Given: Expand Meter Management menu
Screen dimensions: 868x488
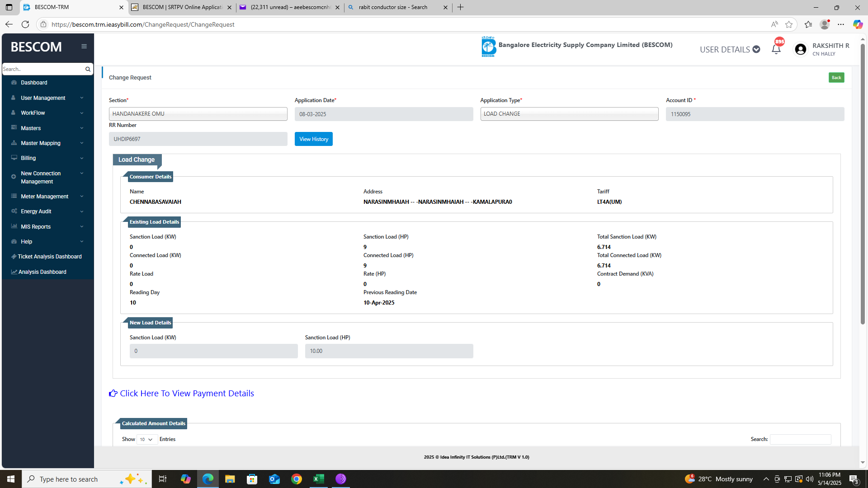Looking at the screenshot, I should [x=47, y=197].
